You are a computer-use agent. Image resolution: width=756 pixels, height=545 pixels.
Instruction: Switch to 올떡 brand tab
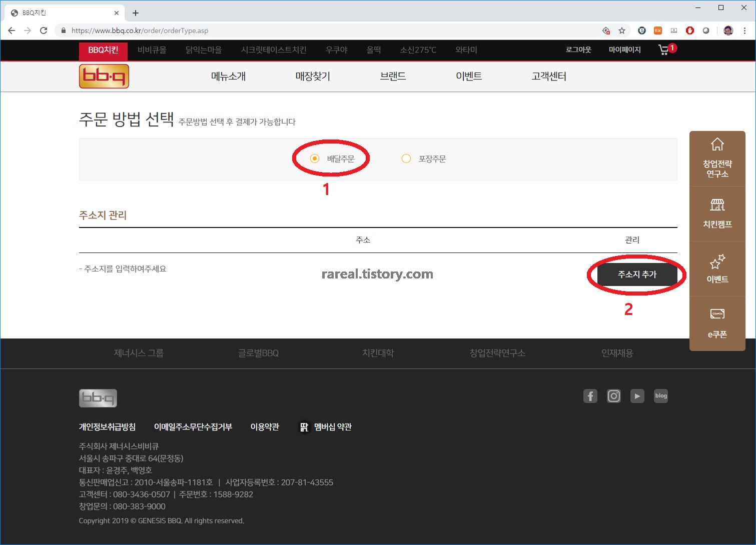[x=374, y=50]
